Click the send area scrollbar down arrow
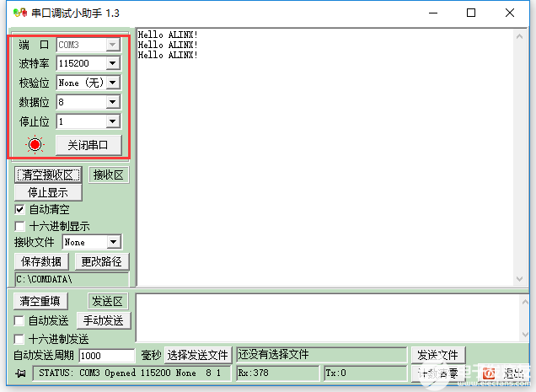The image size is (536, 392). tap(525, 334)
